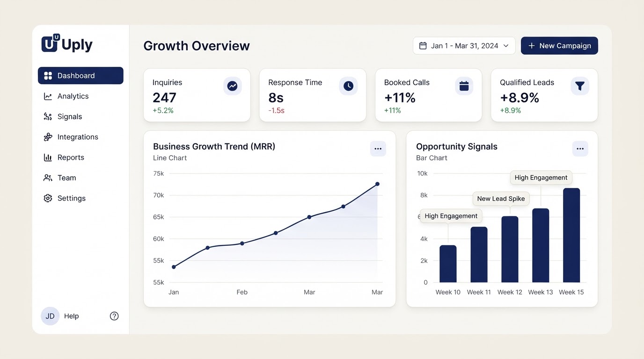Click the Week 15 bar
Screen dimensions: 644x359
click(x=571, y=235)
